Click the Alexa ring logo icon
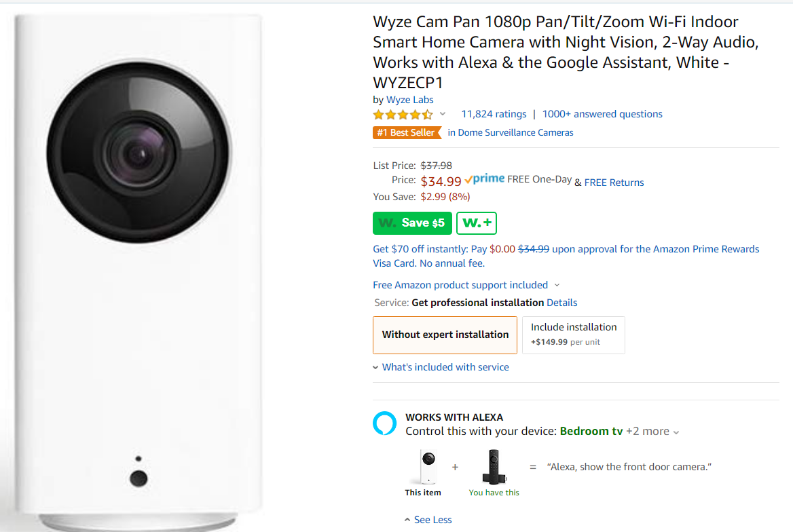 coord(385,423)
